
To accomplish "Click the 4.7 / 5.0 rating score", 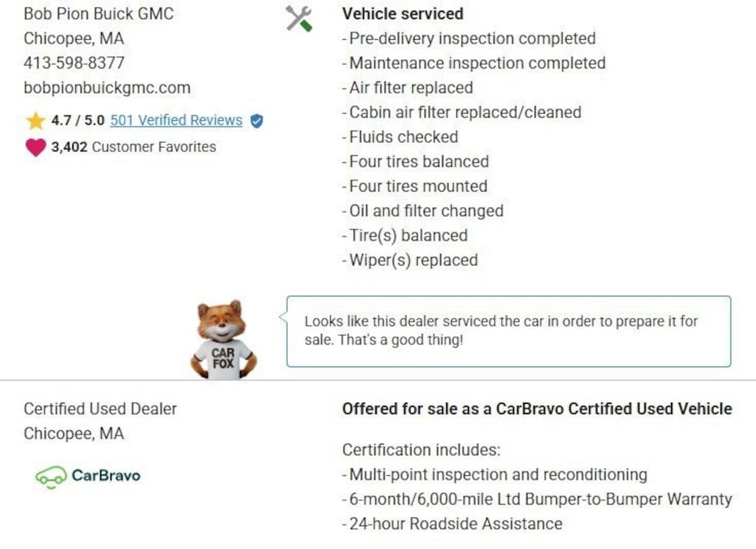I will tap(78, 120).
